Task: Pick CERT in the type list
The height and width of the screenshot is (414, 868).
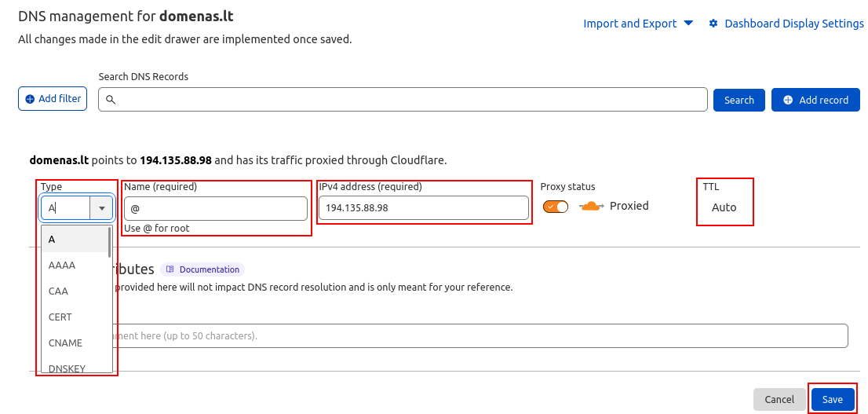Action: pyautogui.click(x=60, y=317)
